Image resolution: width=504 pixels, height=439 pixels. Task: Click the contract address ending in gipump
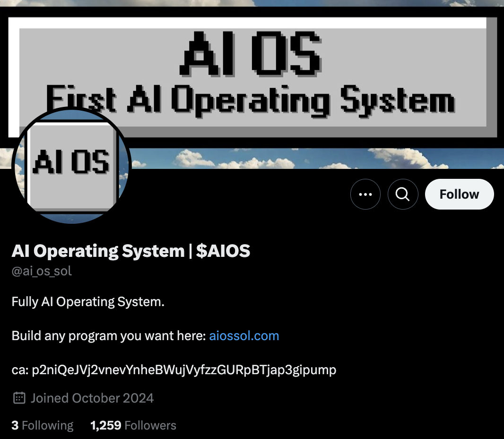pyautogui.click(x=184, y=370)
